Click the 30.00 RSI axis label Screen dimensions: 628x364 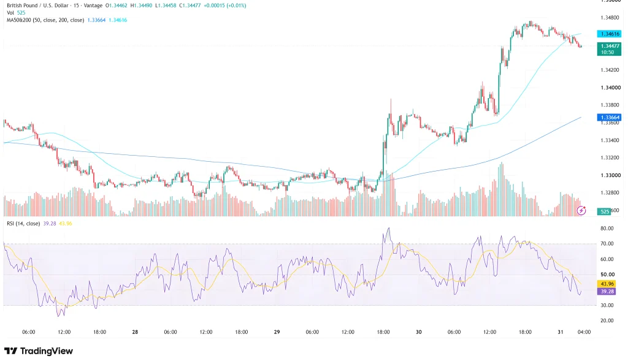point(607,305)
